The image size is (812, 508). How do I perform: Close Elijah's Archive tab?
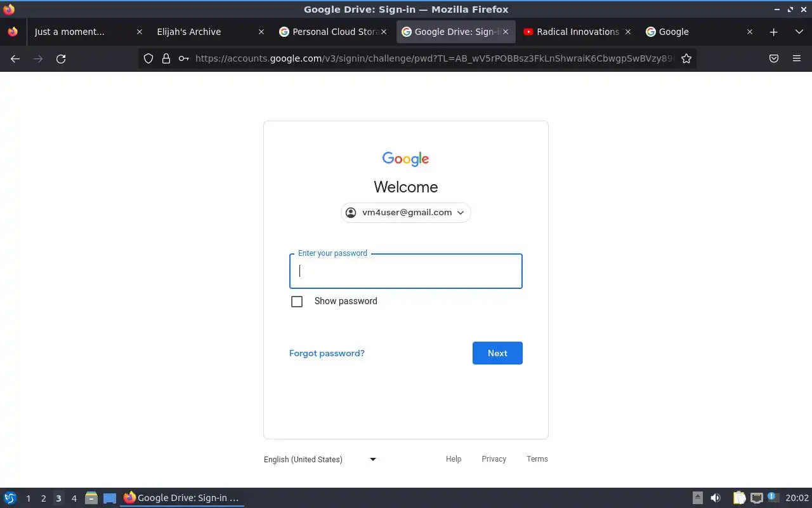click(x=261, y=32)
